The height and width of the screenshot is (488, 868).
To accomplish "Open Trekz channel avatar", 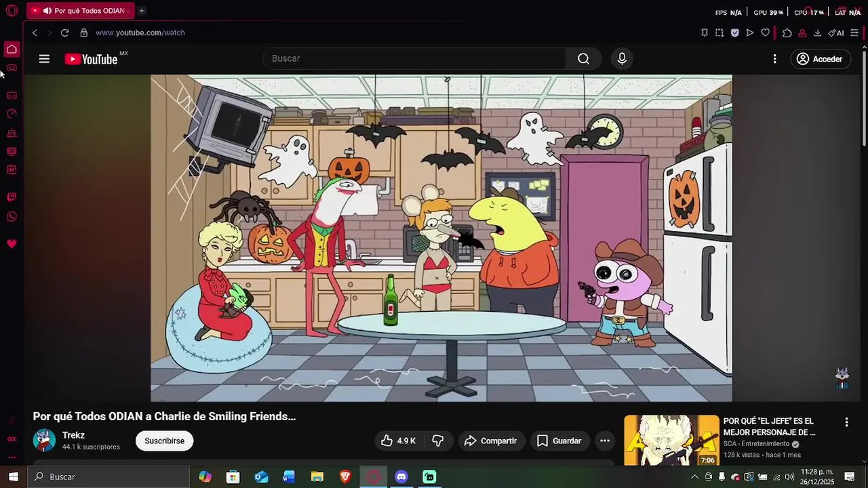I will click(x=45, y=441).
